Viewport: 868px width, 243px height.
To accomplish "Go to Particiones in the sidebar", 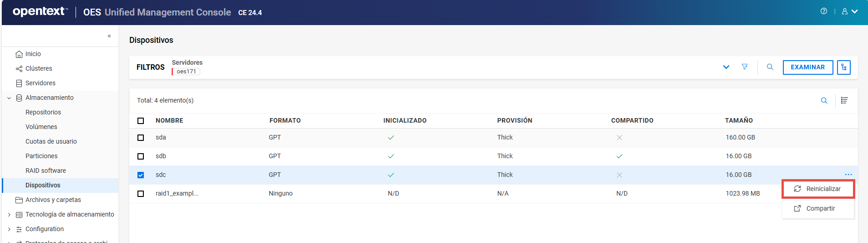I will tap(41, 156).
